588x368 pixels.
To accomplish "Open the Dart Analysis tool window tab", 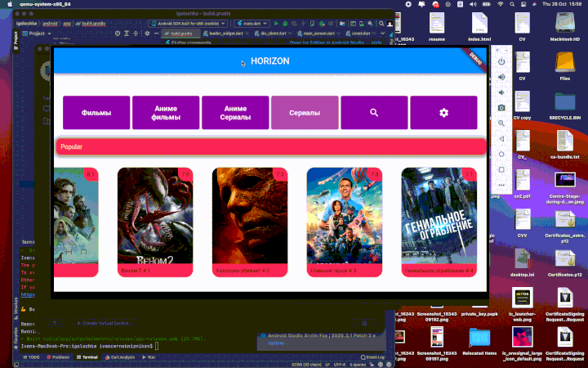I will pos(119,357).
